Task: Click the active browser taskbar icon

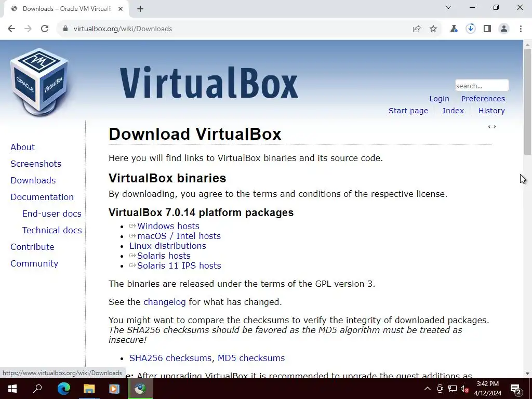Action: [140, 389]
